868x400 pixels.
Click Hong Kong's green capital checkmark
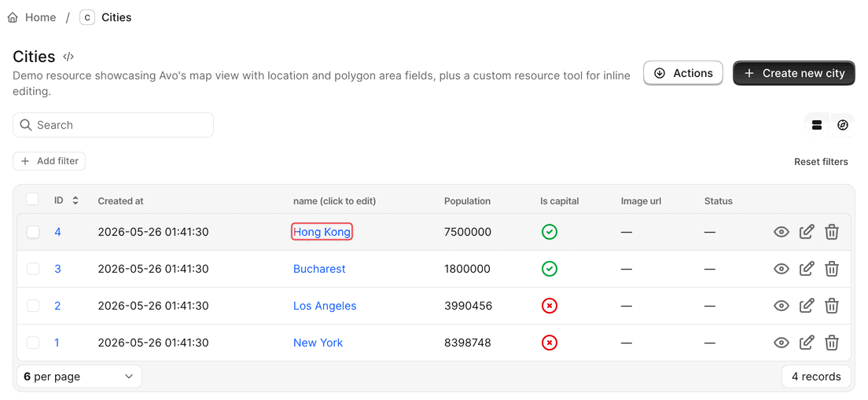click(549, 232)
